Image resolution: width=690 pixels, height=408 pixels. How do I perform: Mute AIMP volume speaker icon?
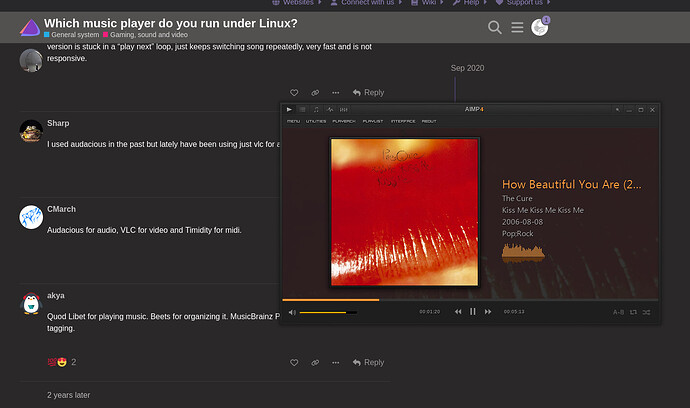(x=292, y=312)
